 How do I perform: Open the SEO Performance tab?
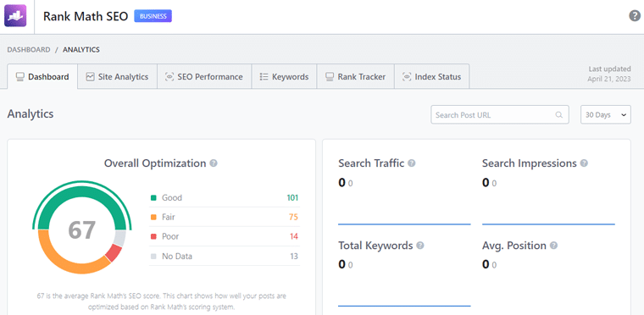[204, 77]
